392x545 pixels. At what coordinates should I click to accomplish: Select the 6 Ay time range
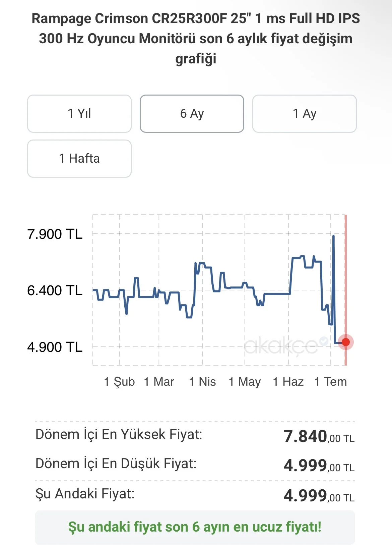coord(192,114)
